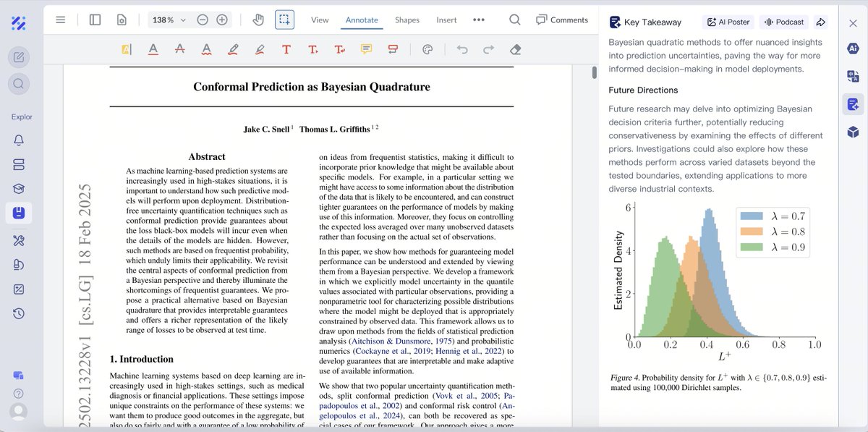Open notifications bell in sidebar
Image resolution: width=868 pixels, height=432 pixels.
(19, 140)
